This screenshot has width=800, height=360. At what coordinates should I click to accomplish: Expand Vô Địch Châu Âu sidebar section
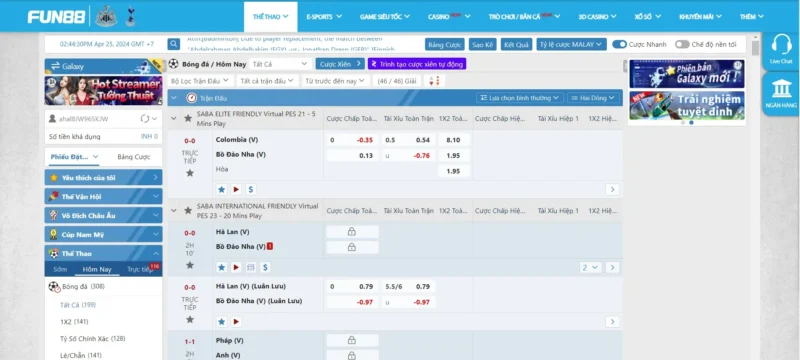[x=104, y=215]
